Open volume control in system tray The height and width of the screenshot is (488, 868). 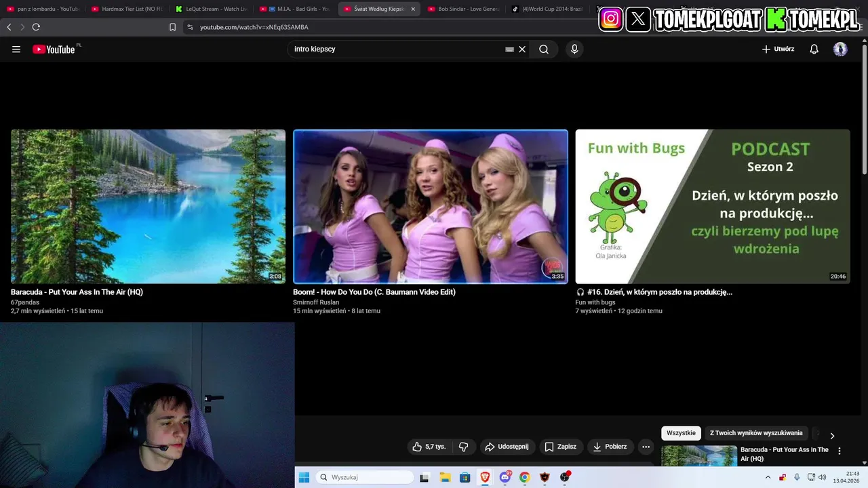[x=823, y=477]
